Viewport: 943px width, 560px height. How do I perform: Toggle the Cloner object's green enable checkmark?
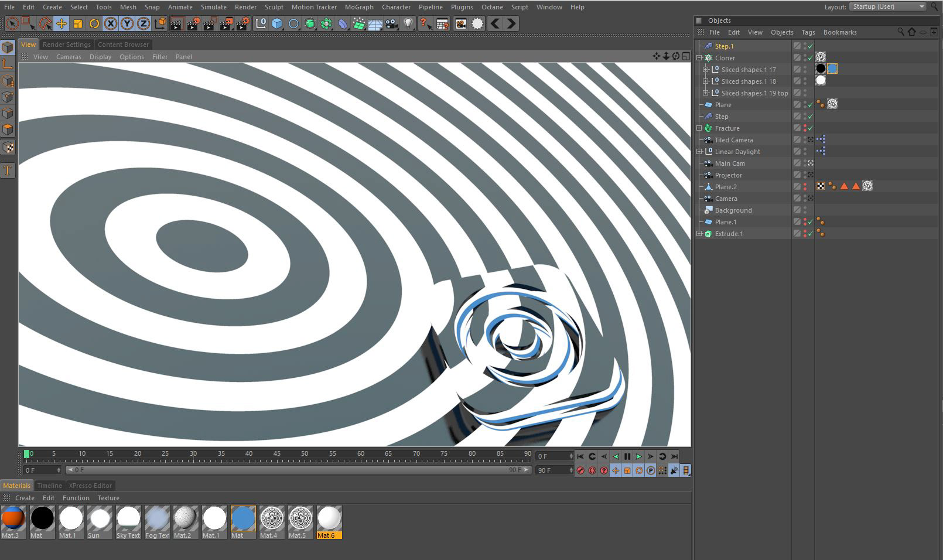click(x=811, y=58)
